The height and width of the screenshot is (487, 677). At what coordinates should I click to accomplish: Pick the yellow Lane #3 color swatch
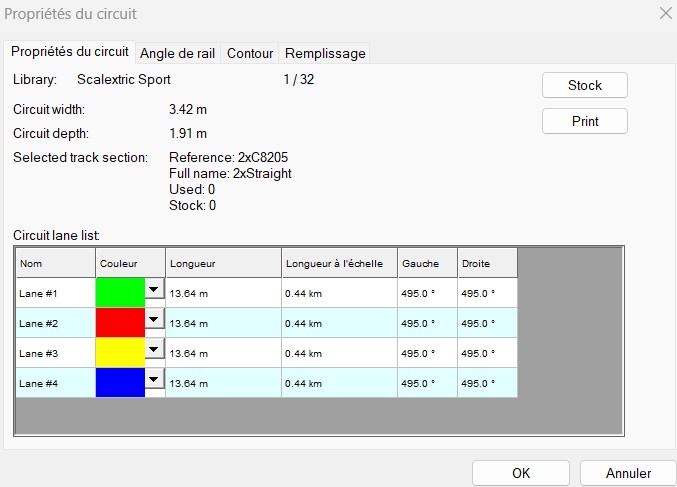[x=120, y=353]
